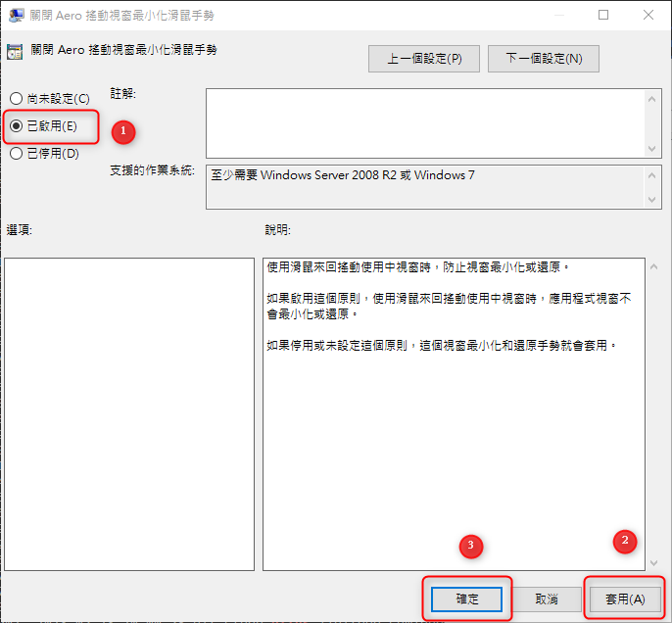Click the 說明: label
The image size is (672, 623).
click(278, 230)
